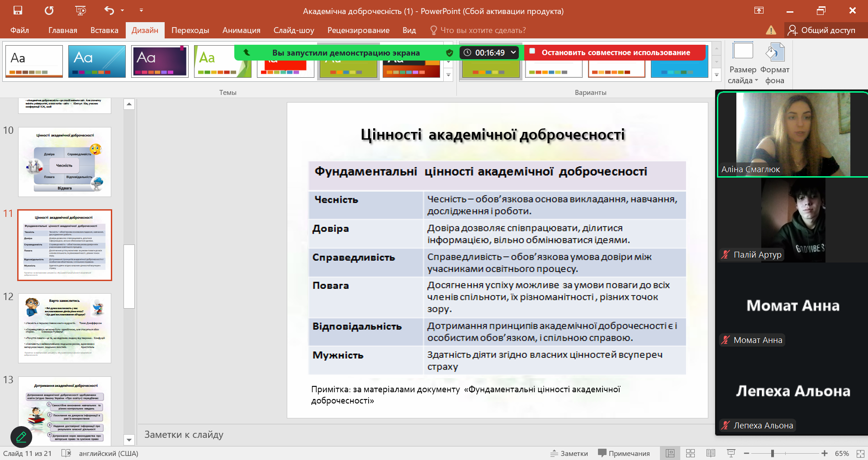The width and height of the screenshot is (868, 460).
Task: Toggle the Заметки notes pane button
Action: point(569,453)
